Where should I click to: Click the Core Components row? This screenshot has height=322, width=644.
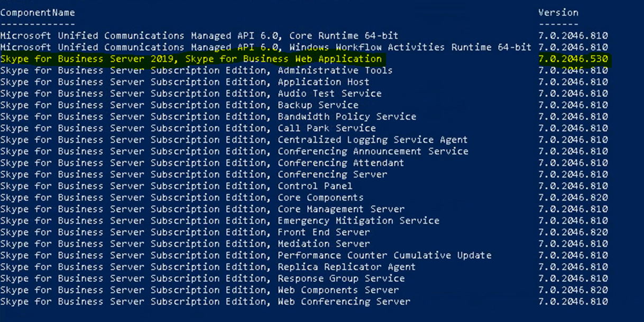click(x=321, y=198)
